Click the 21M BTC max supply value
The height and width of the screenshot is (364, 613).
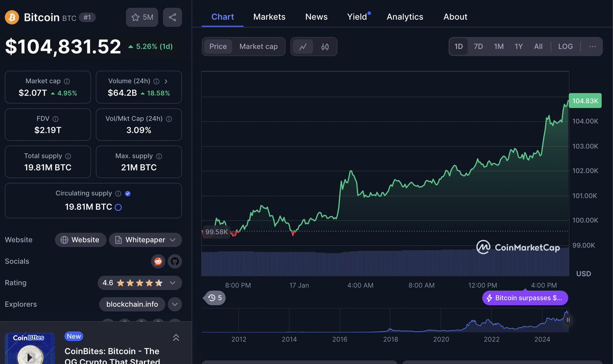138,167
